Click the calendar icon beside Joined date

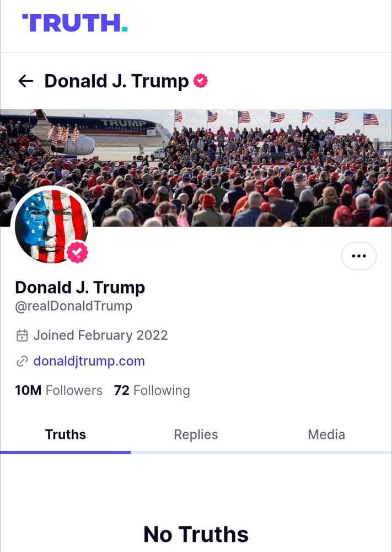pyautogui.click(x=22, y=335)
